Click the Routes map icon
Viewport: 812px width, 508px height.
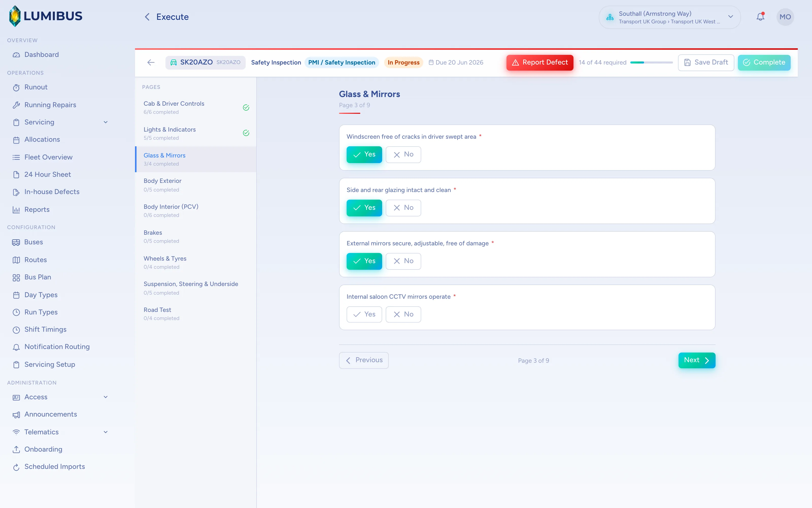point(16,260)
